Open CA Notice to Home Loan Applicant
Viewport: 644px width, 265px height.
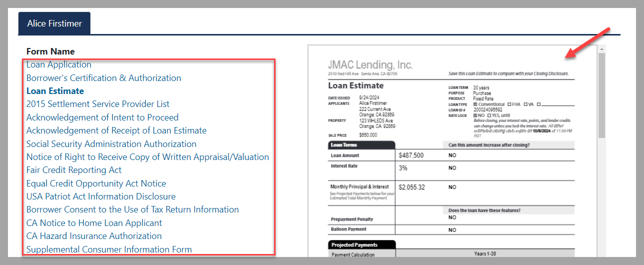click(x=94, y=223)
